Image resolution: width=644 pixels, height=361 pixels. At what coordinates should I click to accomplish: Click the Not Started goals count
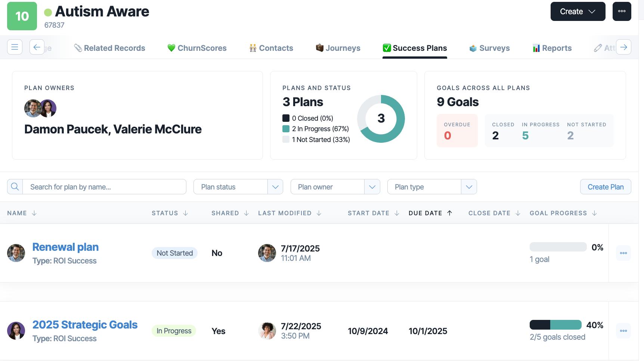coord(570,135)
